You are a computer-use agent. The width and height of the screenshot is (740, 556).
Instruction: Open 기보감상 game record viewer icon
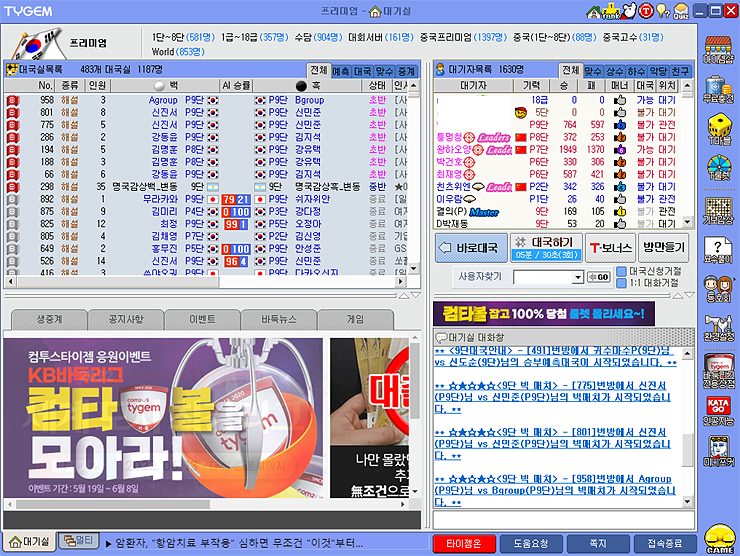coord(718,211)
